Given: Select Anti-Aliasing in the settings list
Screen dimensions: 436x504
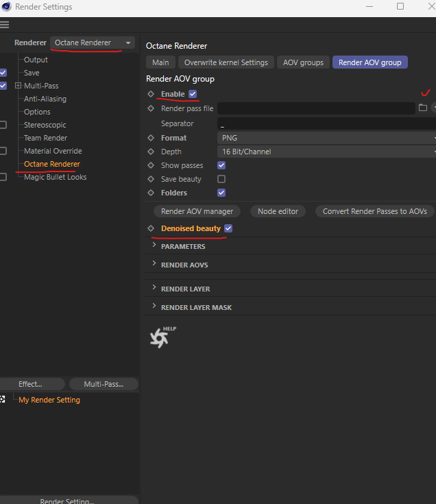Looking at the screenshot, I should click(x=45, y=99).
